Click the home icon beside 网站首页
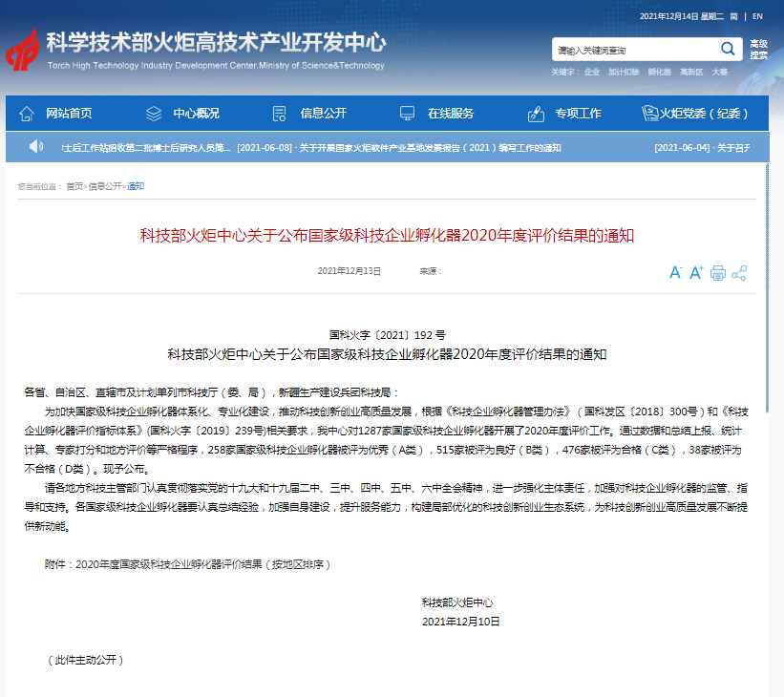This screenshot has height=697, width=784. pos(27,114)
